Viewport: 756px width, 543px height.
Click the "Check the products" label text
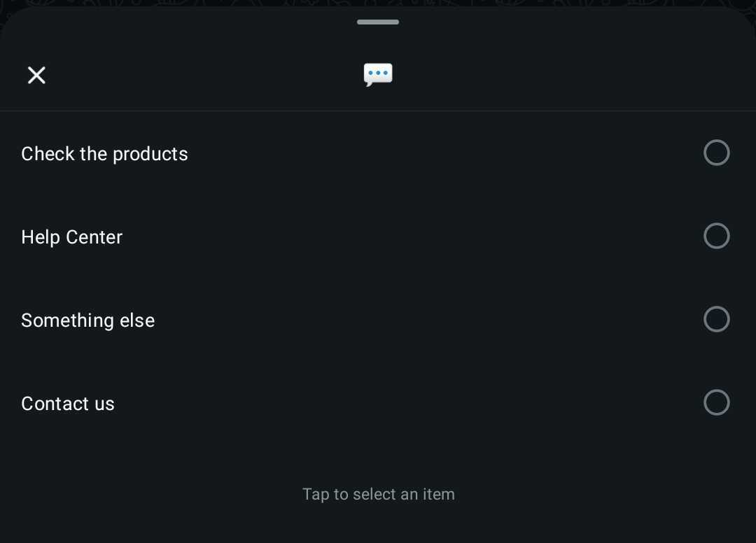pyautogui.click(x=104, y=154)
